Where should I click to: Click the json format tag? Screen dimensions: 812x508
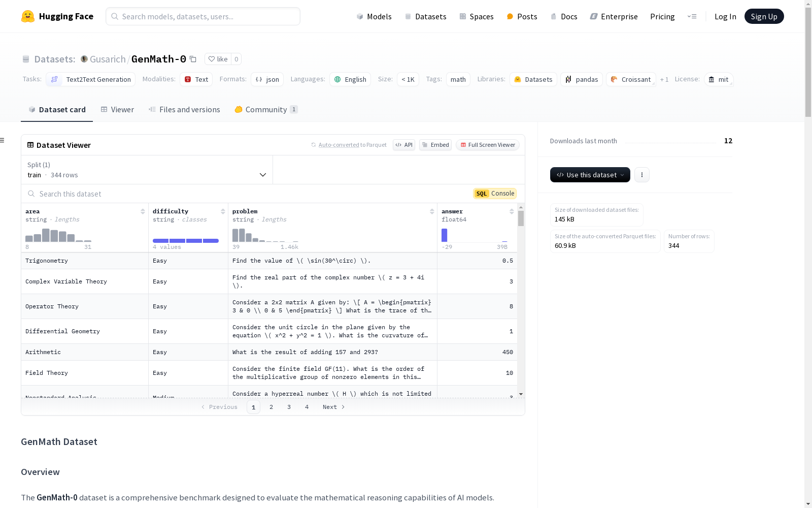(267, 79)
